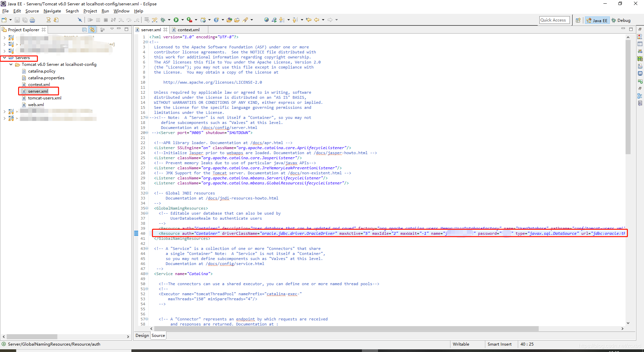Open the Web Browser globe icon
This screenshot has width=644, height=352.
tap(266, 20)
